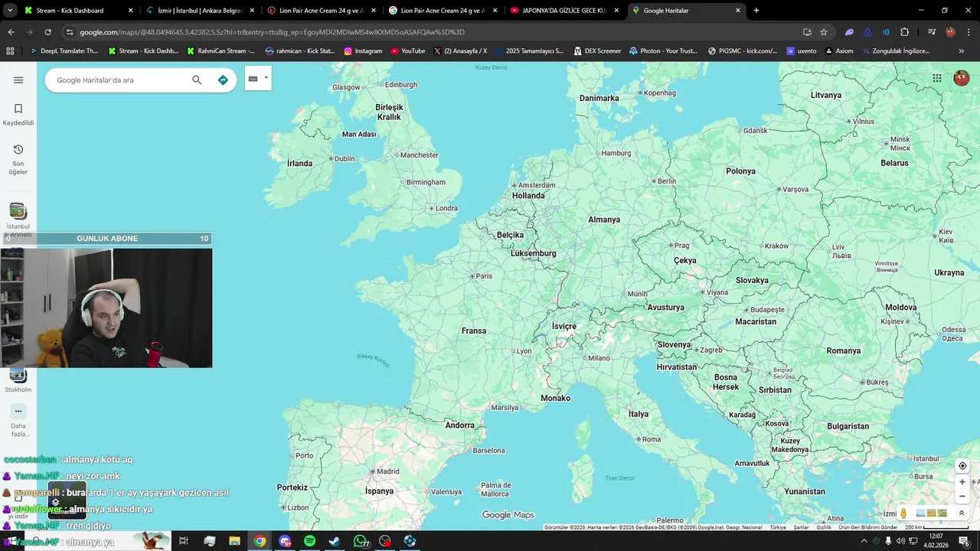This screenshot has width=980, height=551.
Task: Open the dropdown arrow beside the search box
Action: click(266, 77)
